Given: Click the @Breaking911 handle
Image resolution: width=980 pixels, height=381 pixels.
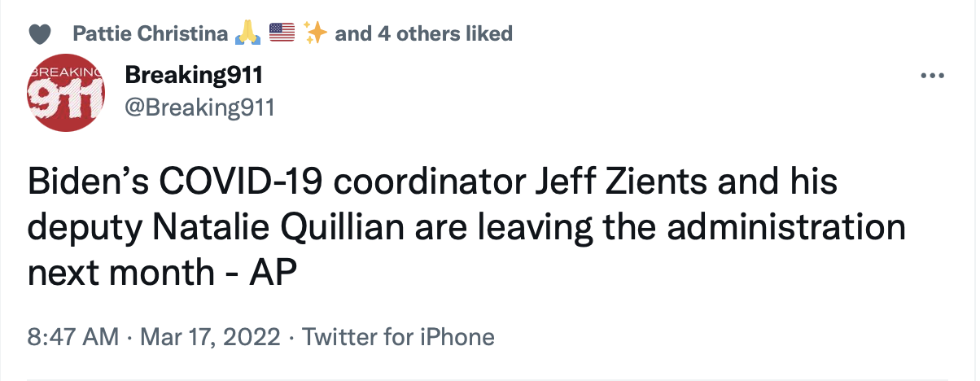Looking at the screenshot, I should 199,107.
